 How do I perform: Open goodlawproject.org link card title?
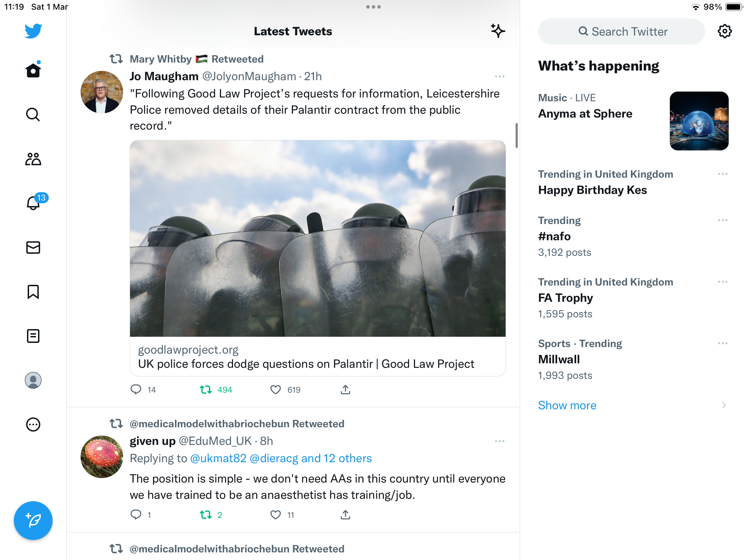pyautogui.click(x=306, y=364)
